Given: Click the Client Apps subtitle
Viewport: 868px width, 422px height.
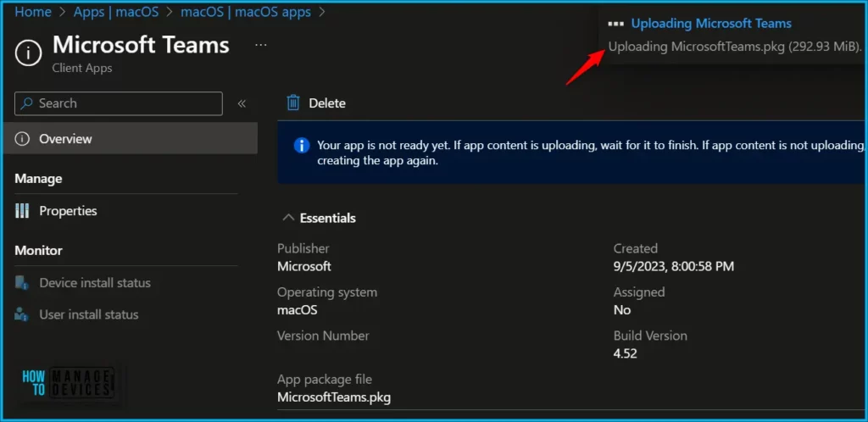Looking at the screenshot, I should pyautogui.click(x=82, y=68).
